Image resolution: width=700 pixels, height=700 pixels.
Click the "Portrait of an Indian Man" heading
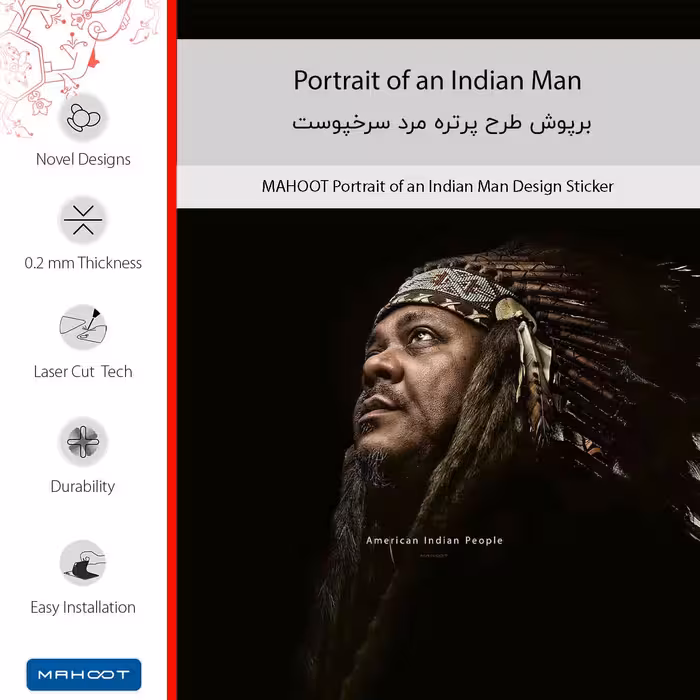[x=438, y=81]
